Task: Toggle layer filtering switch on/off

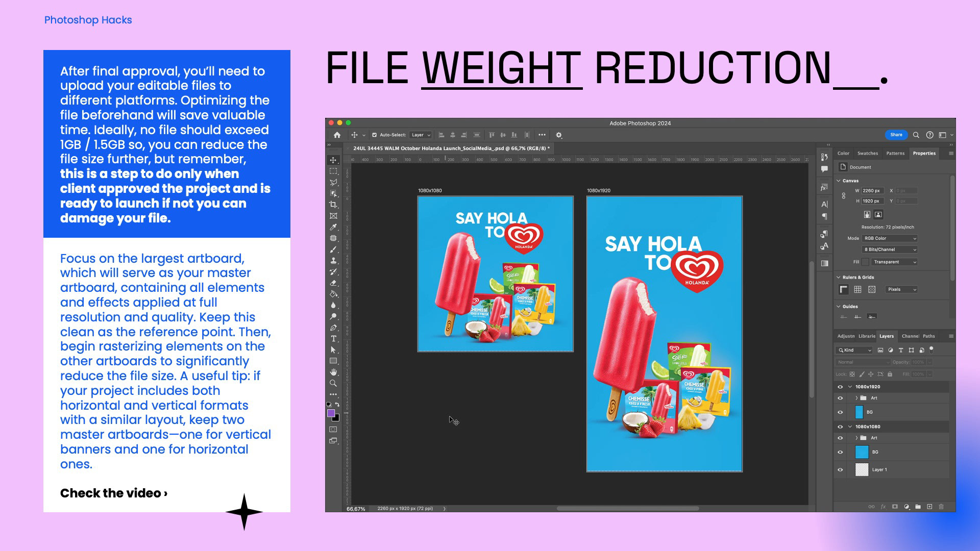Action: point(932,349)
